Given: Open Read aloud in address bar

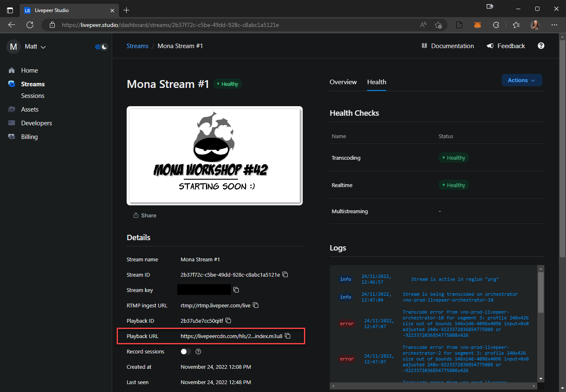Looking at the screenshot, I should pos(423,25).
